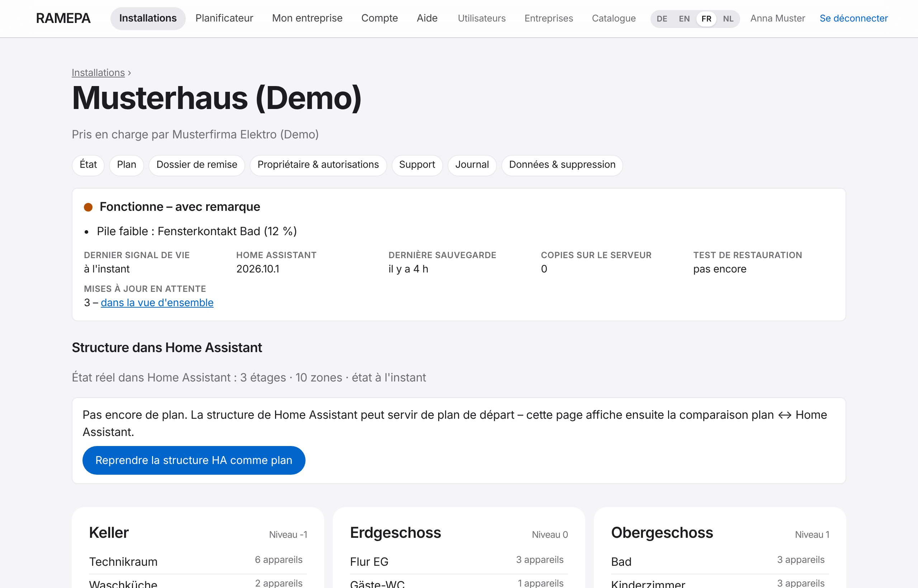Click the Obergeschoss floor heading
Viewport: 918px width, 588px height.
coord(662,533)
